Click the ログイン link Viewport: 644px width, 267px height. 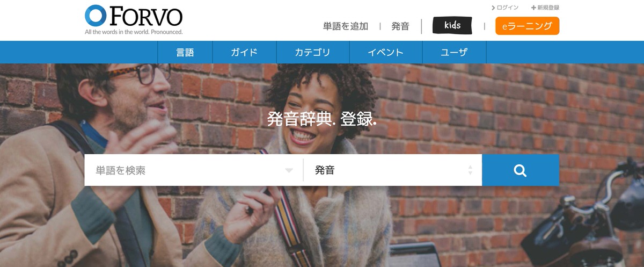point(508,8)
